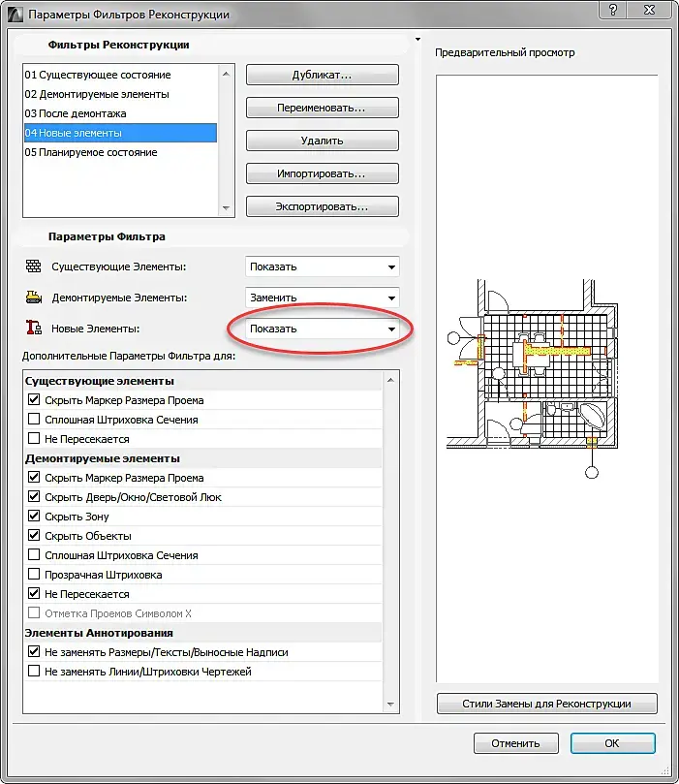Click the Отменить button
The height and width of the screenshot is (784, 679).
tap(515, 743)
